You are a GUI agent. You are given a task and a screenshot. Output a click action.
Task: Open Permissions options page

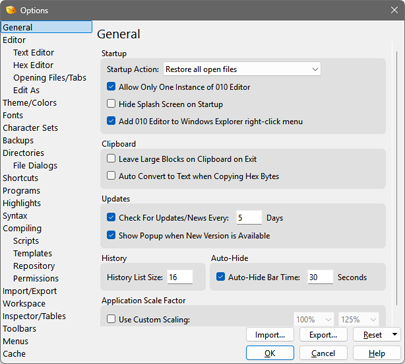(36, 278)
